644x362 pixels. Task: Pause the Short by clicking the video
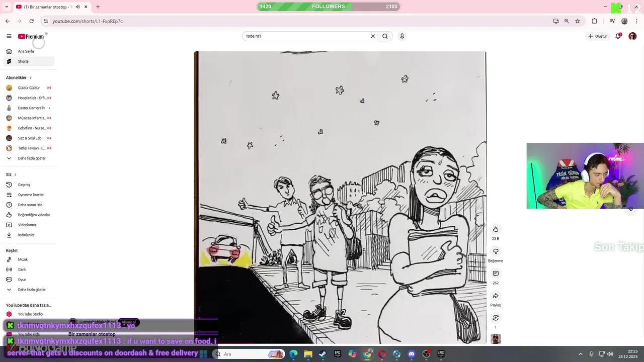(340, 198)
